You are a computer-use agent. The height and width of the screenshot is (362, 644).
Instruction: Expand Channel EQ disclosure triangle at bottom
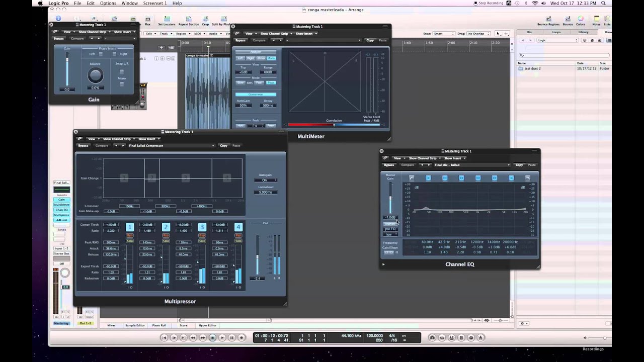pyautogui.click(x=383, y=264)
